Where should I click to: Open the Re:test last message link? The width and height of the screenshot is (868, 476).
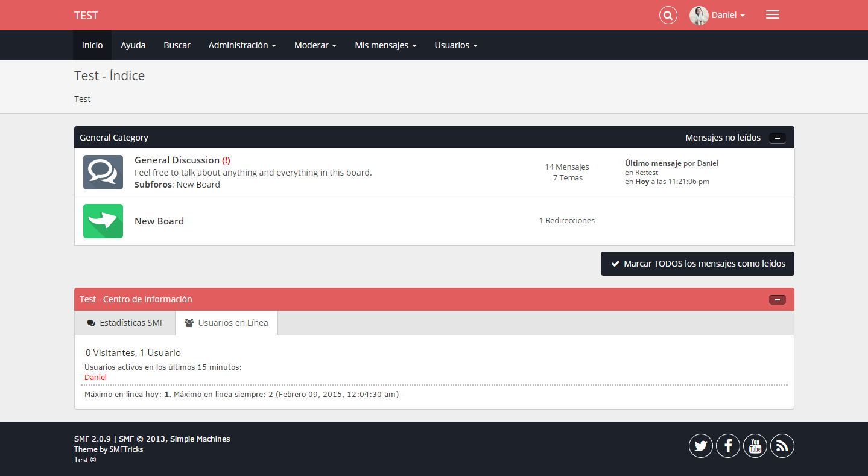pyautogui.click(x=646, y=173)
